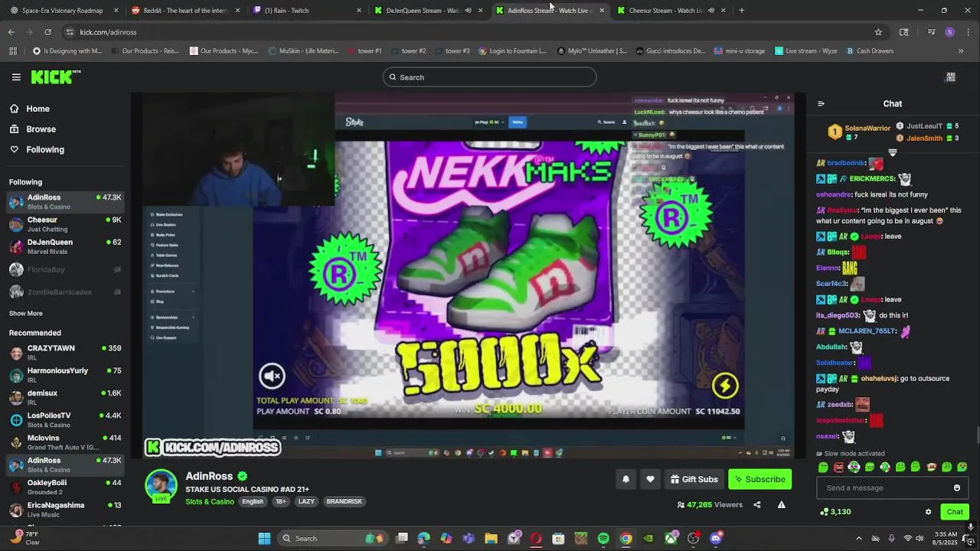Open Discord from the taskbar
The height and width of the screenshot is (551, 980).
point(715,539)
